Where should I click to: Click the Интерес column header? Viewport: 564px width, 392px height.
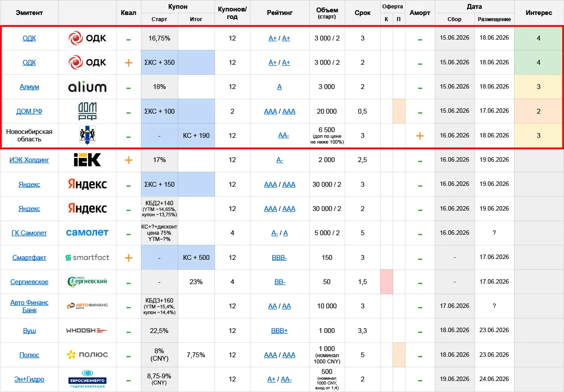click(x=538, y=13)
